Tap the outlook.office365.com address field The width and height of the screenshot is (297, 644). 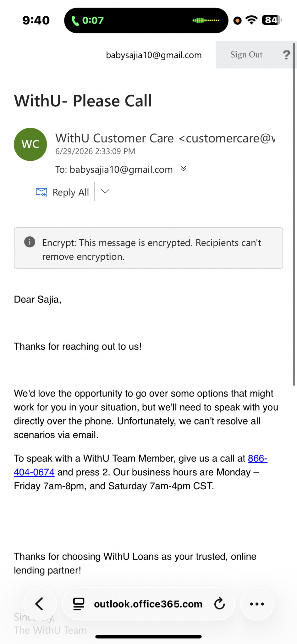148,604
